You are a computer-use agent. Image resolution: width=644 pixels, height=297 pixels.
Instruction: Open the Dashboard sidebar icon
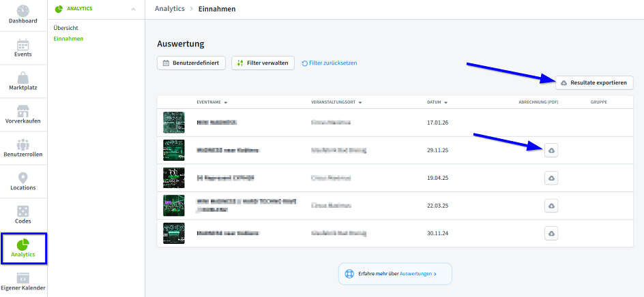pyautogui.click(x=23, y=11)
